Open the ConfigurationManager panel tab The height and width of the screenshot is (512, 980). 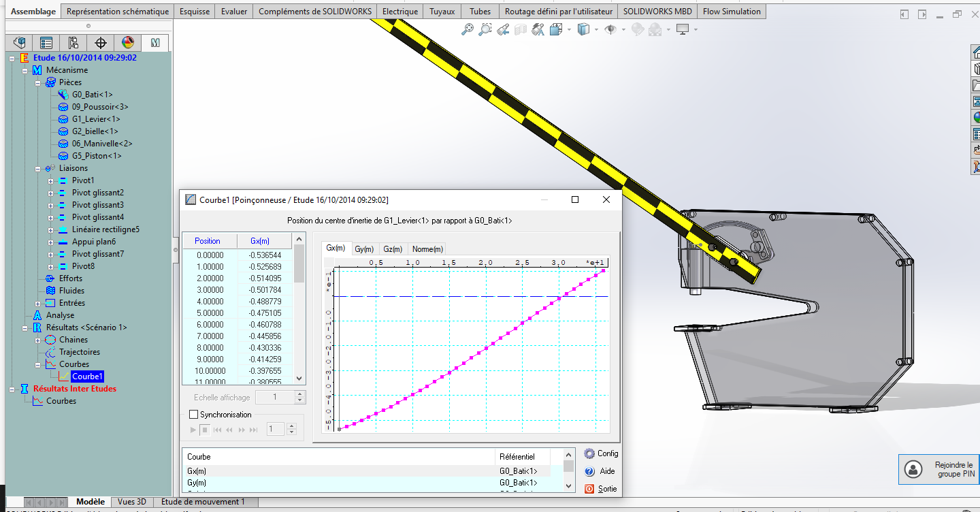click(x=73, y=43)
